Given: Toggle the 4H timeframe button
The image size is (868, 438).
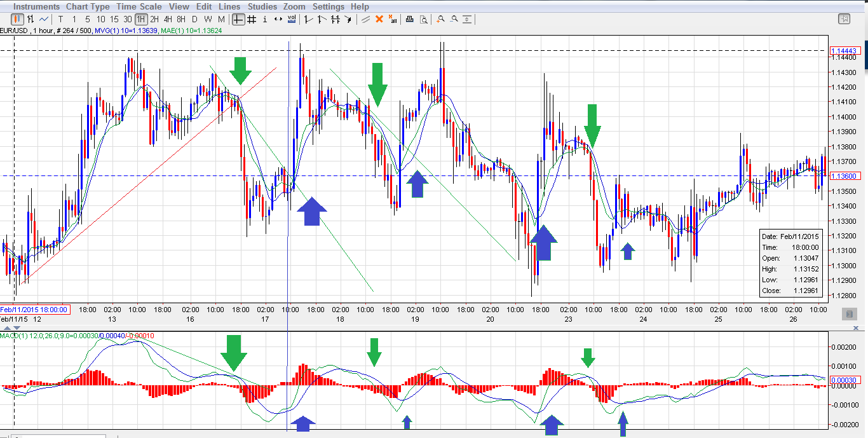Looking at the screenshot, I should (168, 19).
